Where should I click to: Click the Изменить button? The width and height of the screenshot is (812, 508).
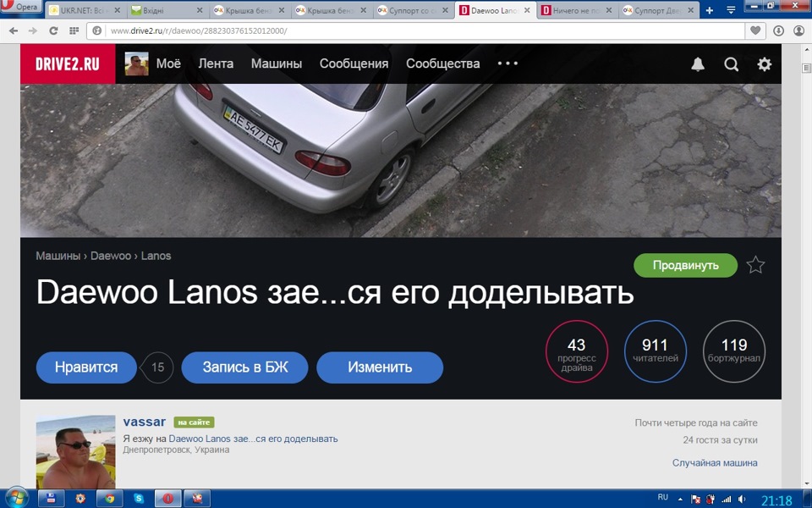pyautogui.click(x=380, y=367)
